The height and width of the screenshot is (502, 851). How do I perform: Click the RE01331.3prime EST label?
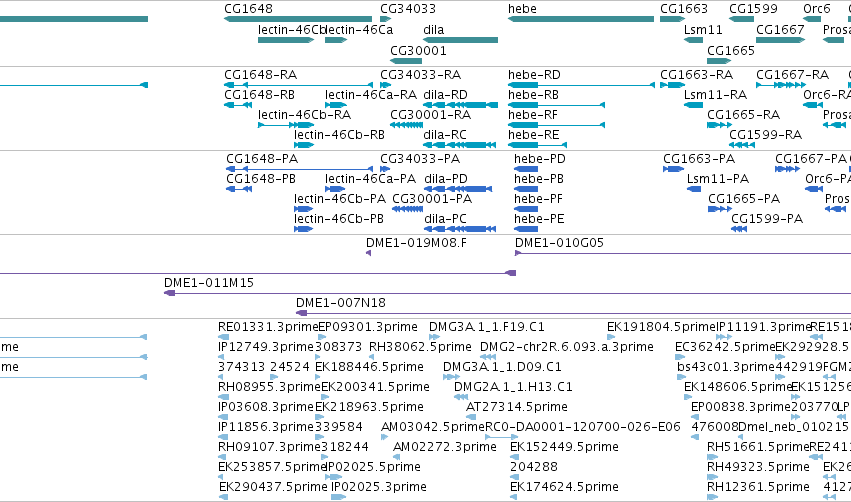268,327
